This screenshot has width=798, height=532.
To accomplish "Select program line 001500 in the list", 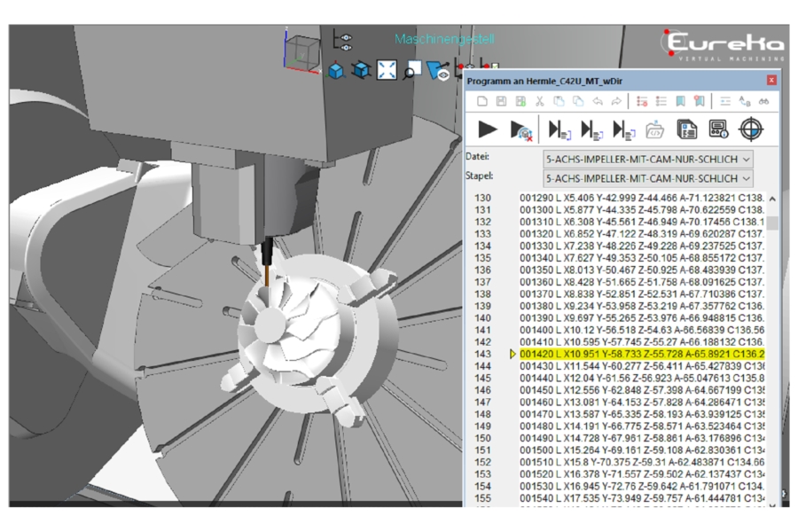I will (x=638, y=450).
